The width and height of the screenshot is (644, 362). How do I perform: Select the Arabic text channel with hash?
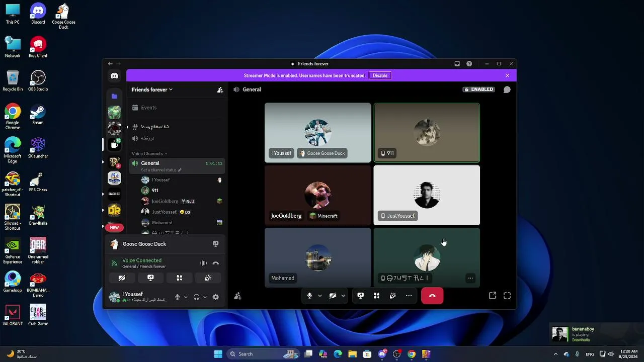pyautogui.click(x=177, y=127)
